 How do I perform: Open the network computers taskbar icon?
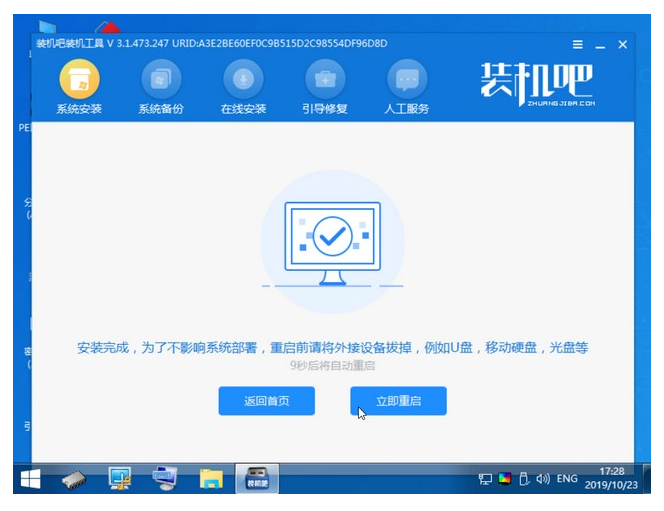[x=165, y=479]
